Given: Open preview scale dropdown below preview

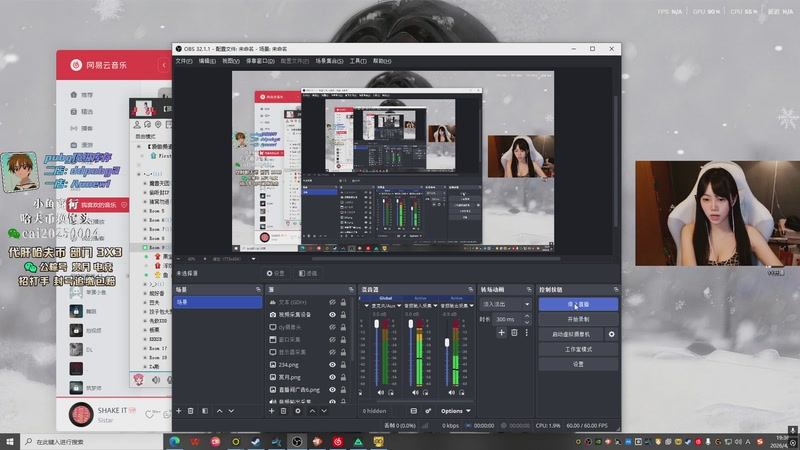Looking at the screenshot, I should (x=254, y=259).
